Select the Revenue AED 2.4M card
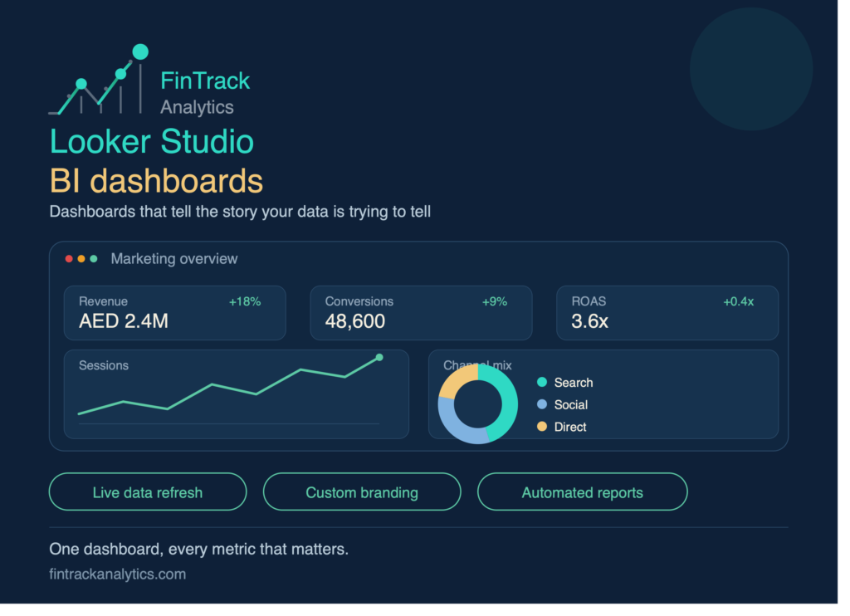Viewport: 850px width, 616px height. point(174,313)
